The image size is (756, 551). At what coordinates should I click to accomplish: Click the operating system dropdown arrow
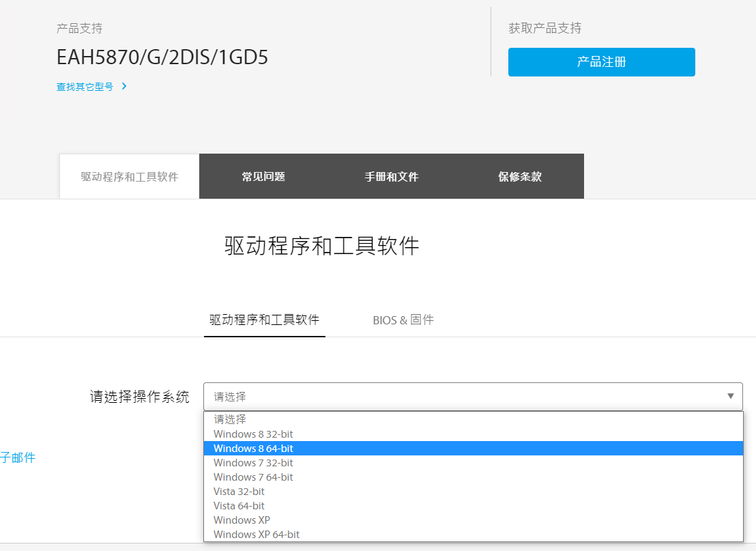(x=730, y=397)
